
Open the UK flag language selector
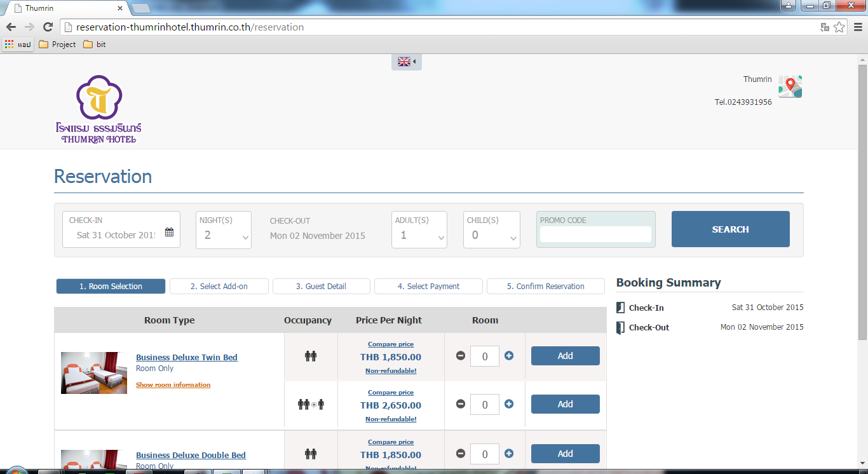(x=407, y=62)
